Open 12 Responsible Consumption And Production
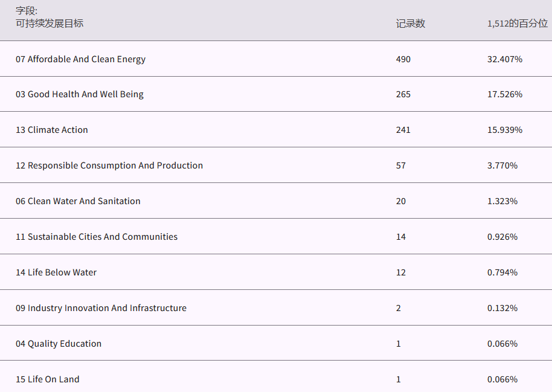The width and height of the screenshot is (552, 392). point(109,165)
